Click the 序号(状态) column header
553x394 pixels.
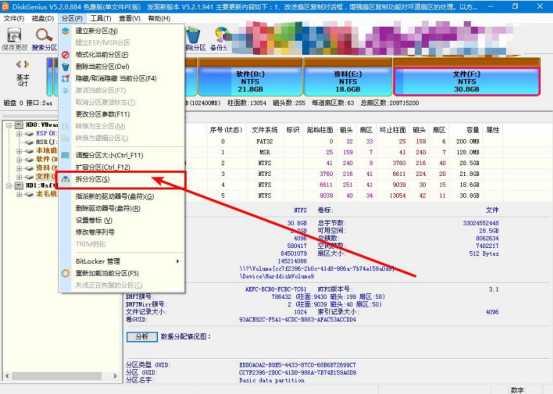(x=226, y=130)
